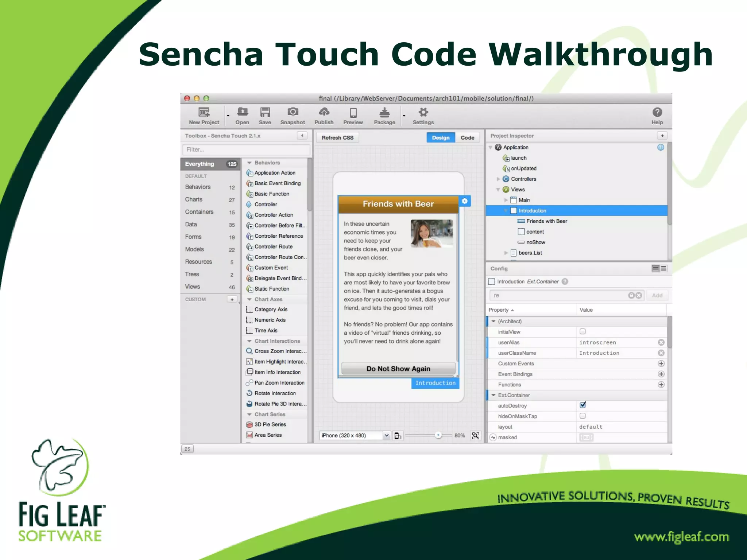Click the Refresh CSS button
Viewport: 747px width, 560px height.
(x=337, y=137)
